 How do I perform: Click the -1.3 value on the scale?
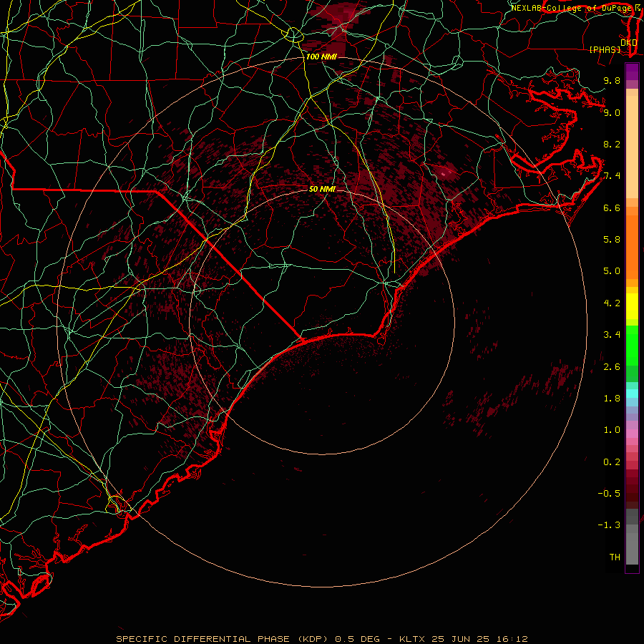tap(609, 525)
